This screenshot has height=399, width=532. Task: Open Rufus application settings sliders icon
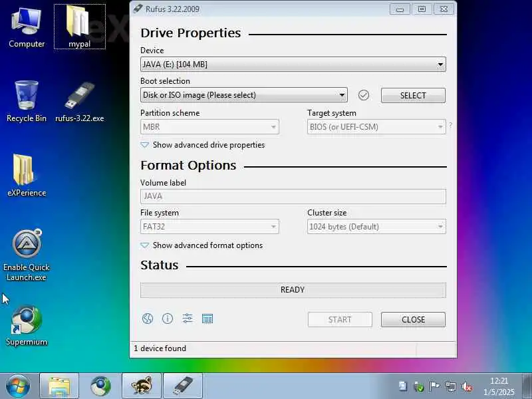coord(188,319)
